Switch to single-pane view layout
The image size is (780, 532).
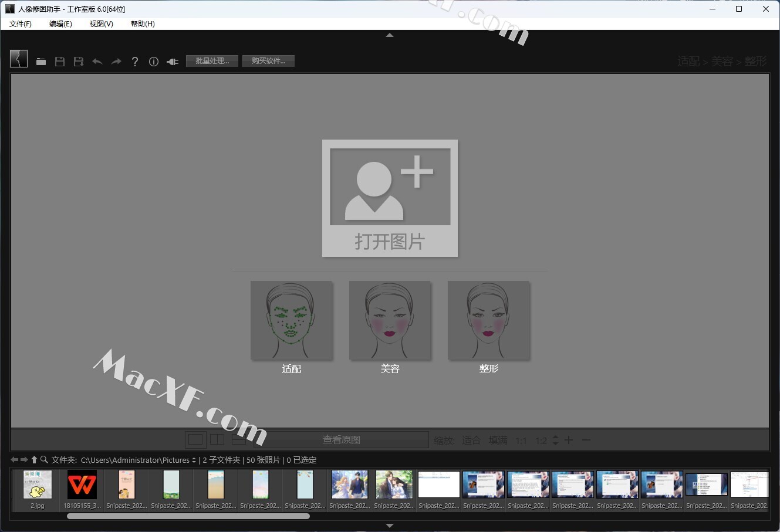click(195, 439)
